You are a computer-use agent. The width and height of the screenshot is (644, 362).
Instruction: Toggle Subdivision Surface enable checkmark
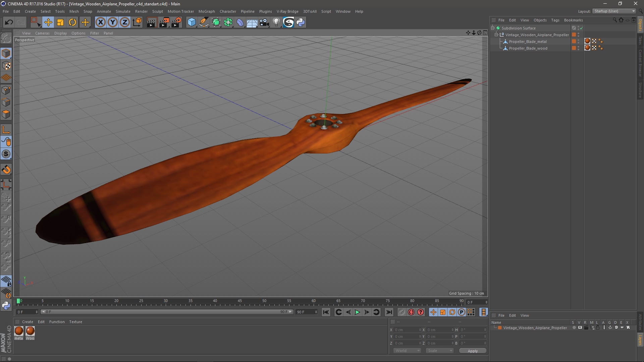pyautogui.click(x=582, y=28)
